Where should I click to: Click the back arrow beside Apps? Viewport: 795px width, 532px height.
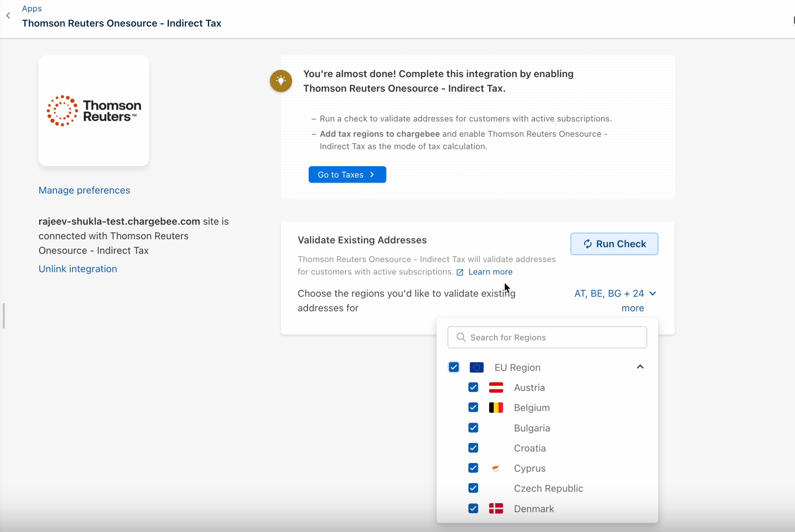pos(8,16)
